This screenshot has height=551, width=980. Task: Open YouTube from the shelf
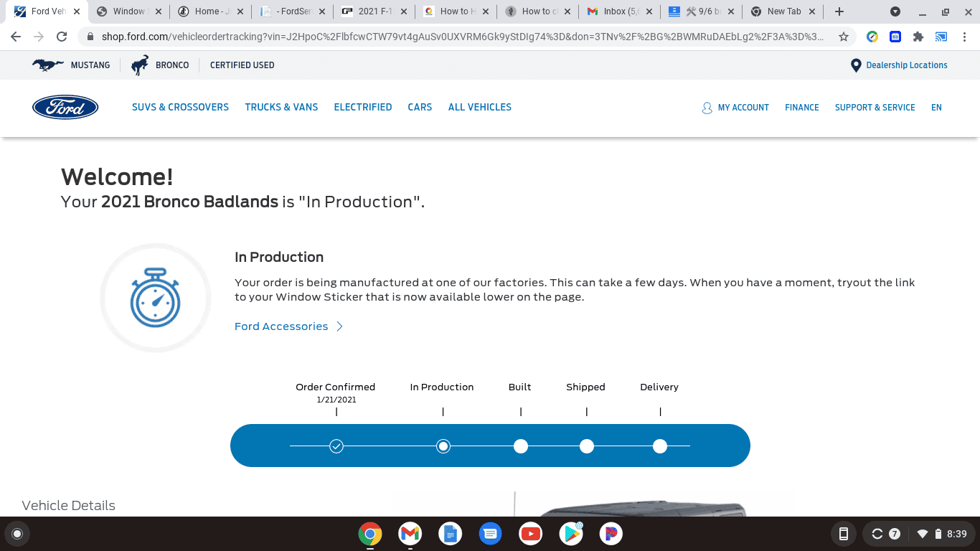click(x=531, y=534)
